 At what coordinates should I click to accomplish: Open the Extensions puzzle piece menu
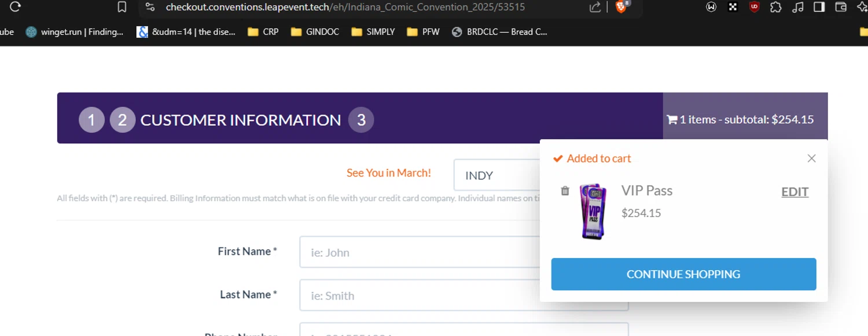click(x=776, y=7)
